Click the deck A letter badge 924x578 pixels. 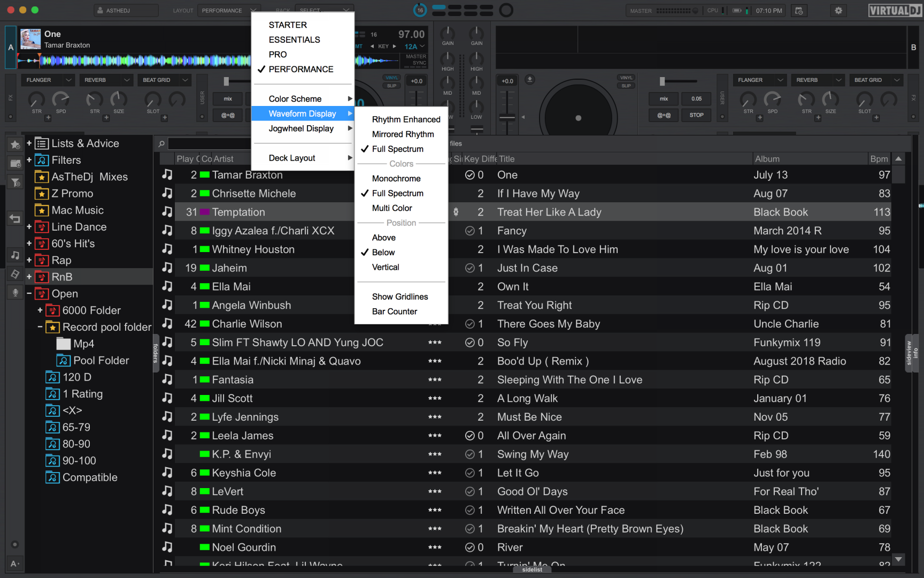11,47
